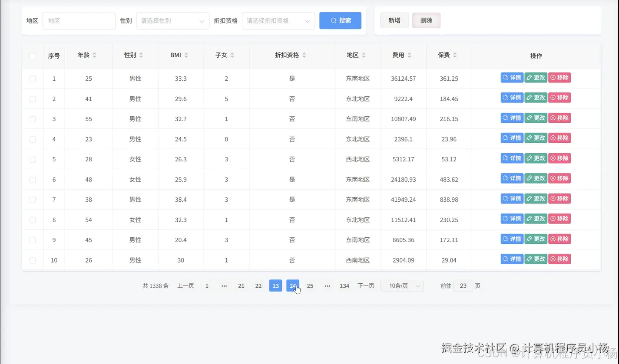619x364 pixels.
Task: Click 移除 for row 7
Action: (x=559, y=199)
